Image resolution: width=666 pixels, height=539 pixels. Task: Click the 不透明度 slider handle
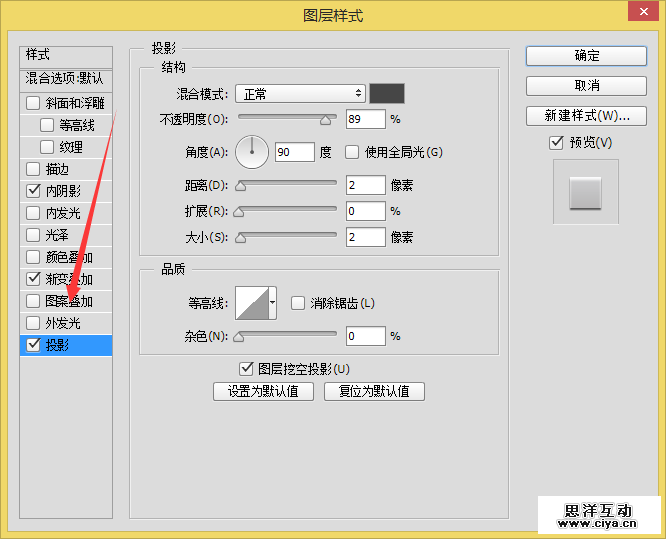coord(326,121)
